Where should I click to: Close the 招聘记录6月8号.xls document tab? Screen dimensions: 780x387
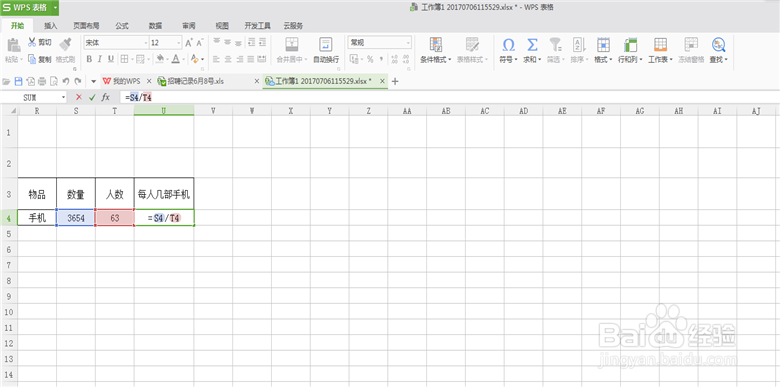click(257, 81)
